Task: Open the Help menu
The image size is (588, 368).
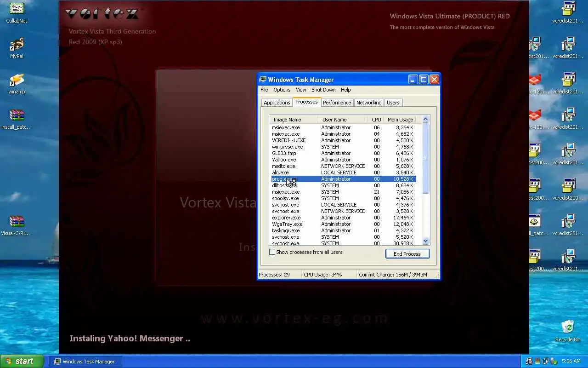Action: tap(346, 90)
